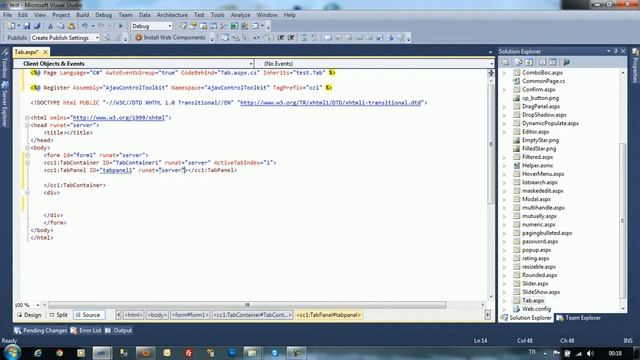The height and width of the screenshot is (360, 640).
Task: Open Internet Explorer from the taskbar
Action: (38, 353)
